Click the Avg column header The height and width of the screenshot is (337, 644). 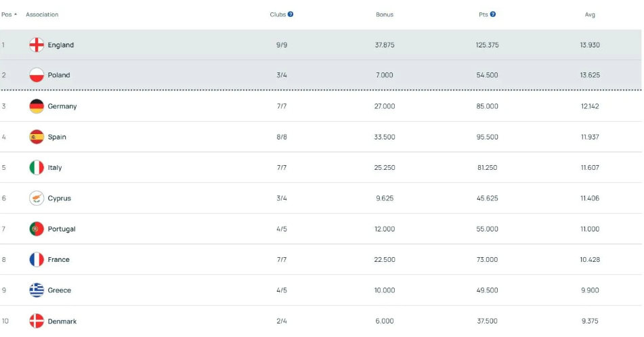click(590, 14)
